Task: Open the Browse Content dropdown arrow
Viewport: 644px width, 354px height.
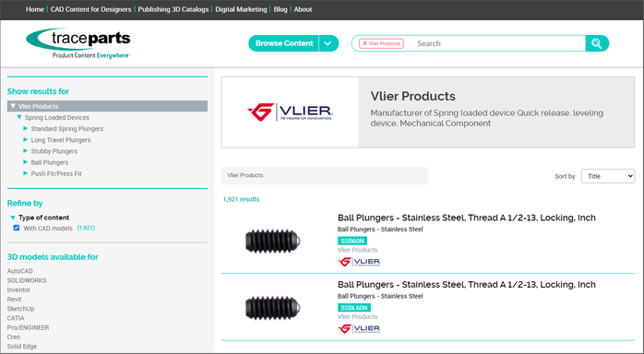Action: tap(328, 43)
